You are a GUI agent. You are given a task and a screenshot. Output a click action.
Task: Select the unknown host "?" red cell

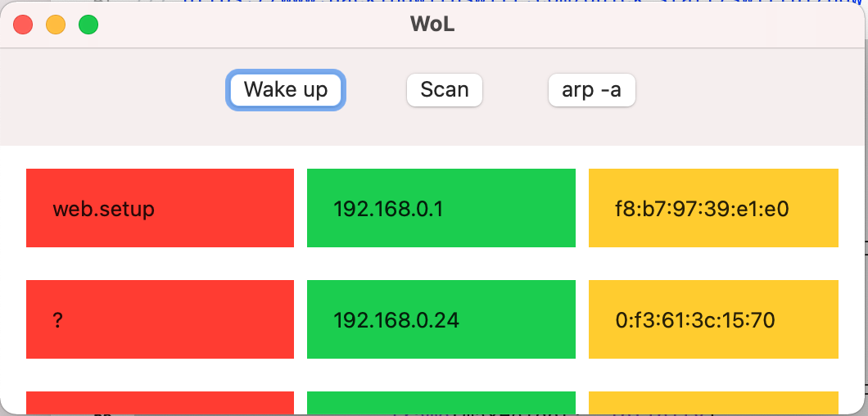(x=160, y=319)
